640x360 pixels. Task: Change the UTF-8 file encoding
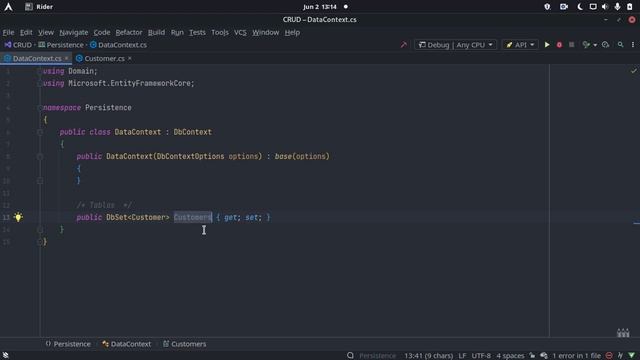coord(481,356)
